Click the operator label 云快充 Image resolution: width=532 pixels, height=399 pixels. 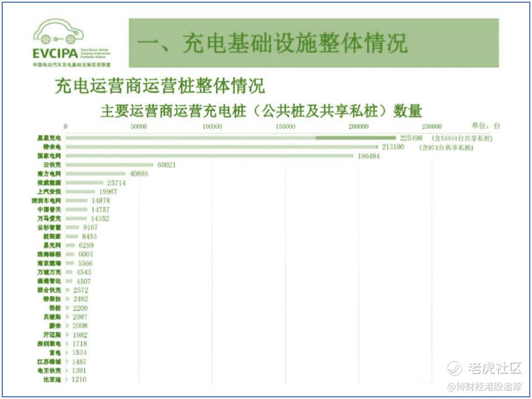pyautogui.click(x=52, y=165)
